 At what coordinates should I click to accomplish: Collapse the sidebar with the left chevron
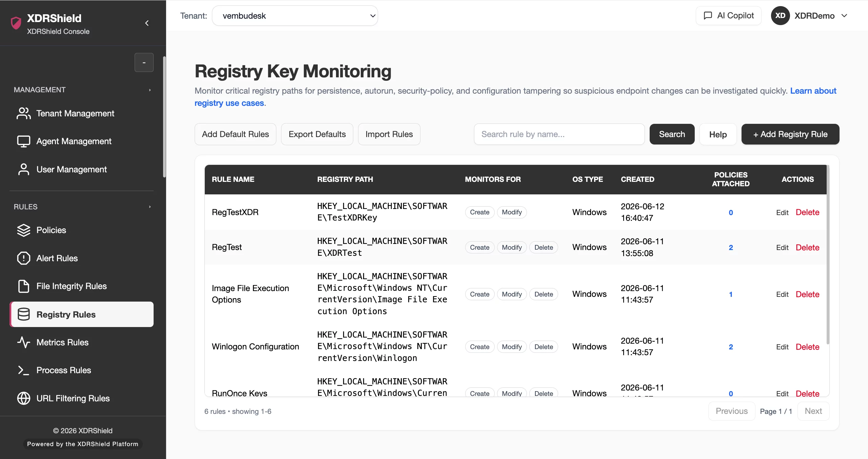[x=147, y=23]
